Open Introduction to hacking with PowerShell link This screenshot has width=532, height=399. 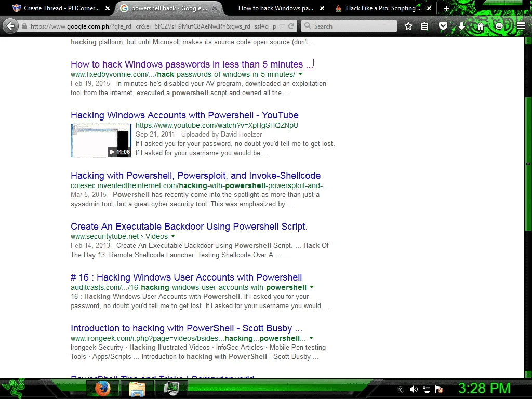[x=187, y=328]
